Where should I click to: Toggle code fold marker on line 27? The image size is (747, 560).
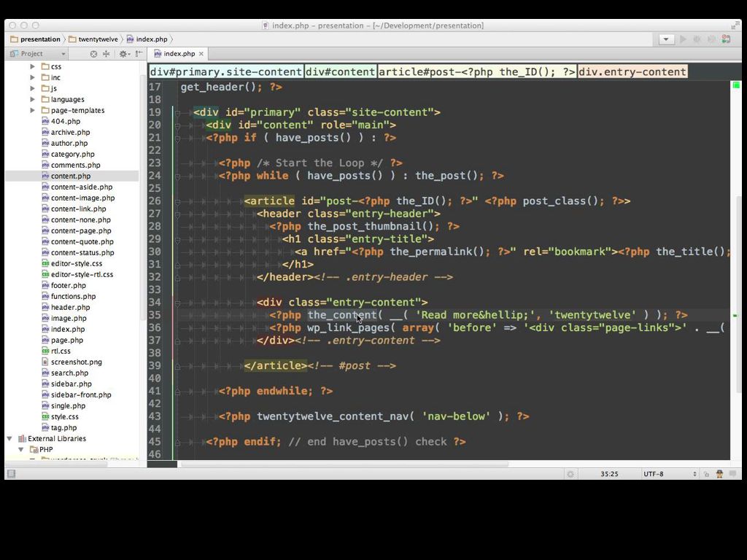(177, 214)
